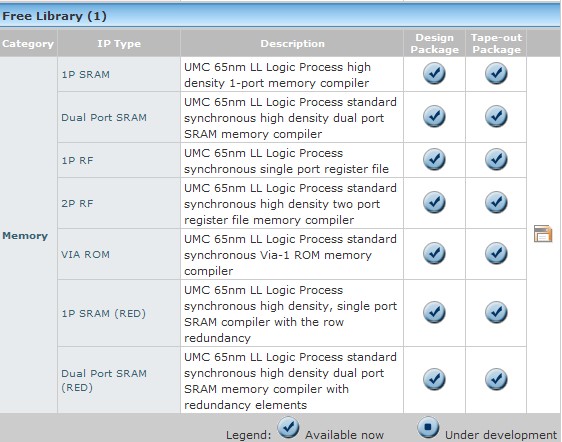Image resolution: width=562 pixels, height=442 pixels.
Task: Open the Dual Port SRAM (RED) link
Action: coord(104,380)
